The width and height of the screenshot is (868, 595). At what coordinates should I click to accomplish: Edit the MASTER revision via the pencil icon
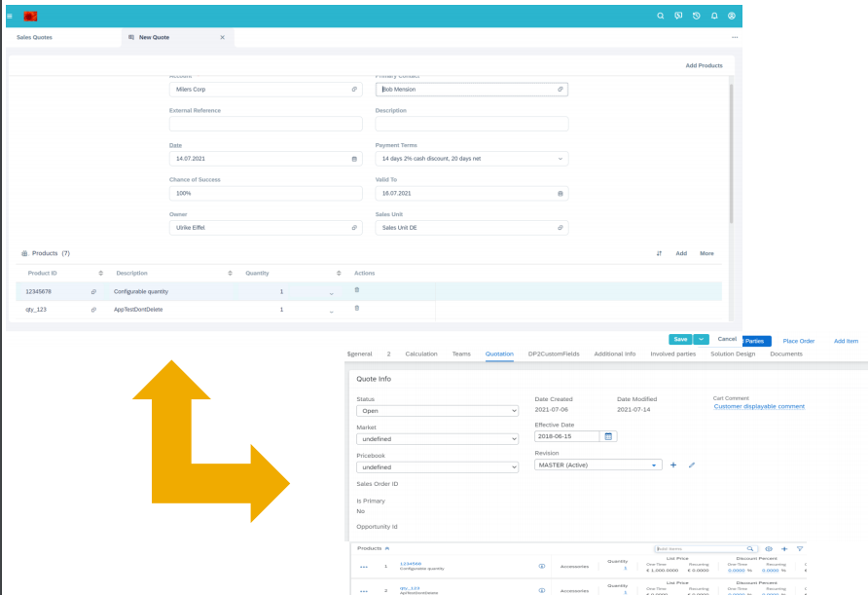coord(692,465)
